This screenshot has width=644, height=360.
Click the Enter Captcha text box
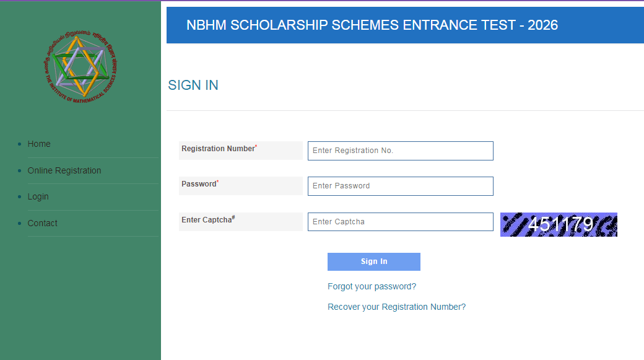click(x=400, y=222)
